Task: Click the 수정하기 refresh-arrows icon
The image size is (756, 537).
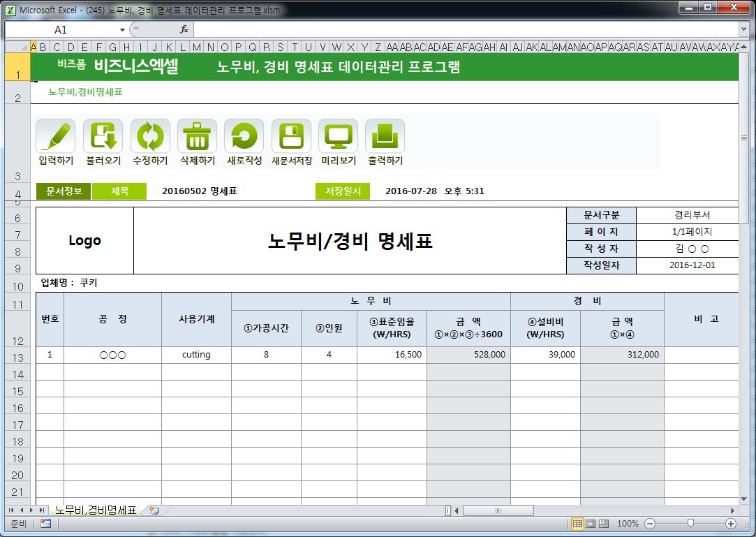Action: click(150, 136)
